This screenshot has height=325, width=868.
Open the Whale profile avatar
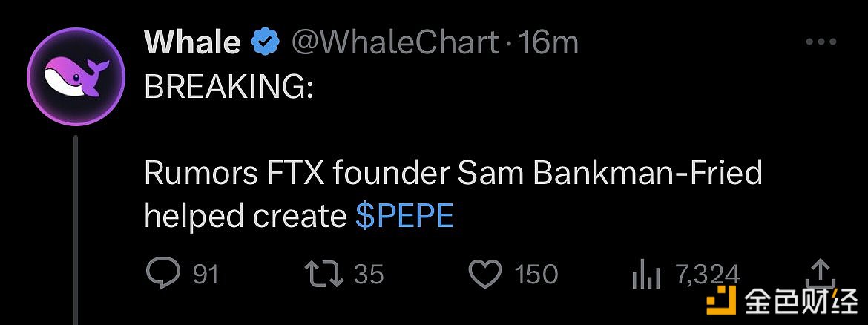pos(76,76)
